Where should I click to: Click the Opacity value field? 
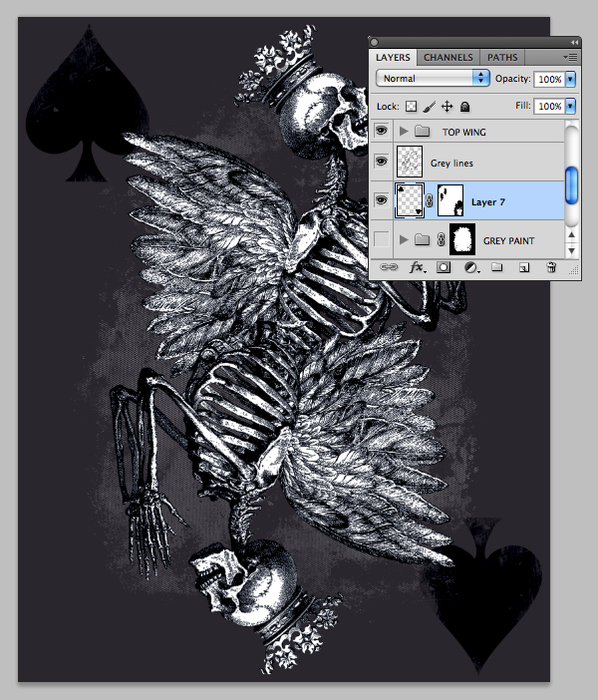pyautogui.click(x=549, y=79)
